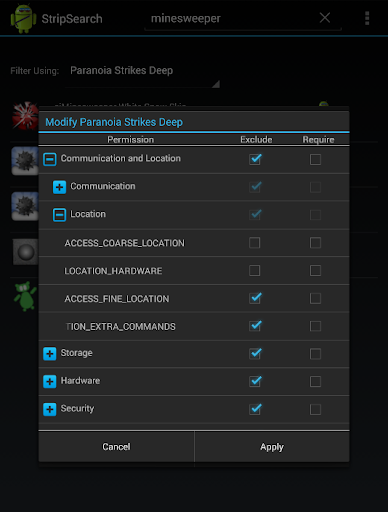
Task: Clear the minesweeper search text
Action: [x=325, y=18]
